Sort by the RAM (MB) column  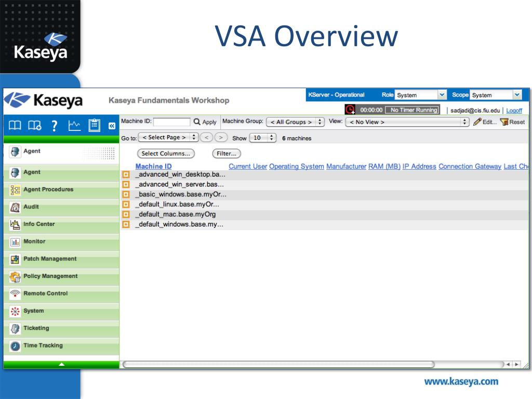tap(384, 167)
